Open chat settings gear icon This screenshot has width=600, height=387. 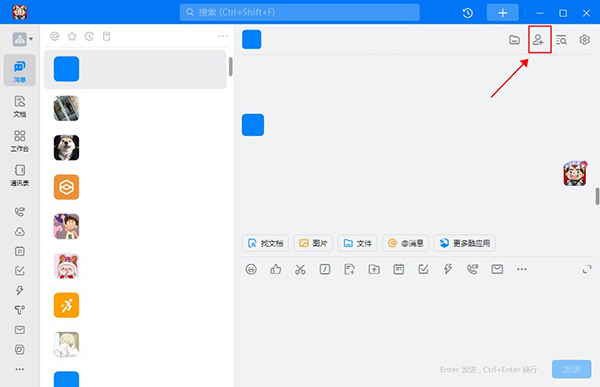pyautogui.click(x=584, y=39)
